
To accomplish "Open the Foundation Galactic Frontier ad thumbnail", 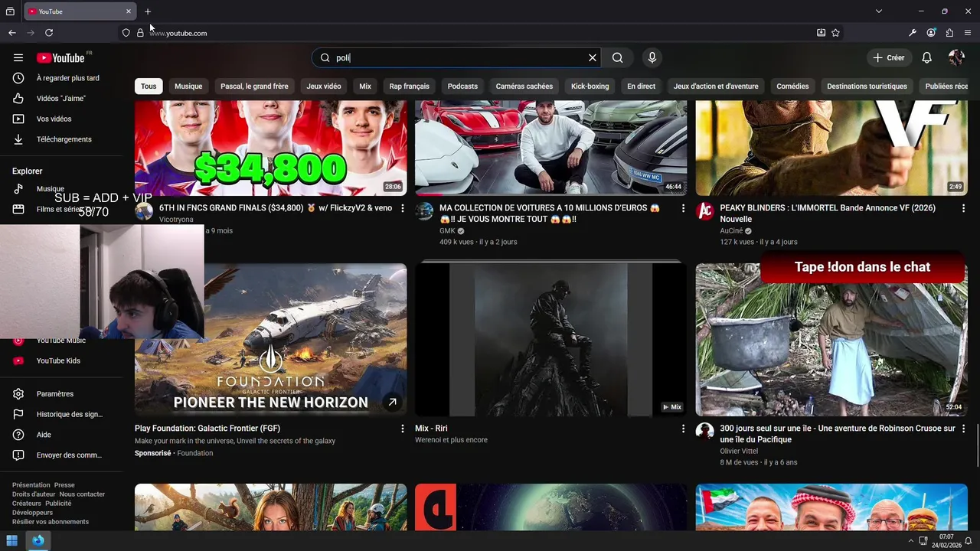I will point(270,339).
